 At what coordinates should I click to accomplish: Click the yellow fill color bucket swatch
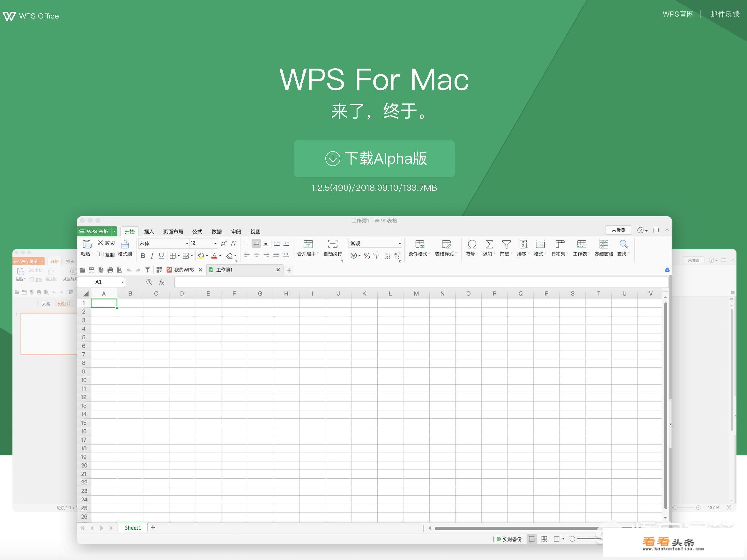[x=201, y=255]
